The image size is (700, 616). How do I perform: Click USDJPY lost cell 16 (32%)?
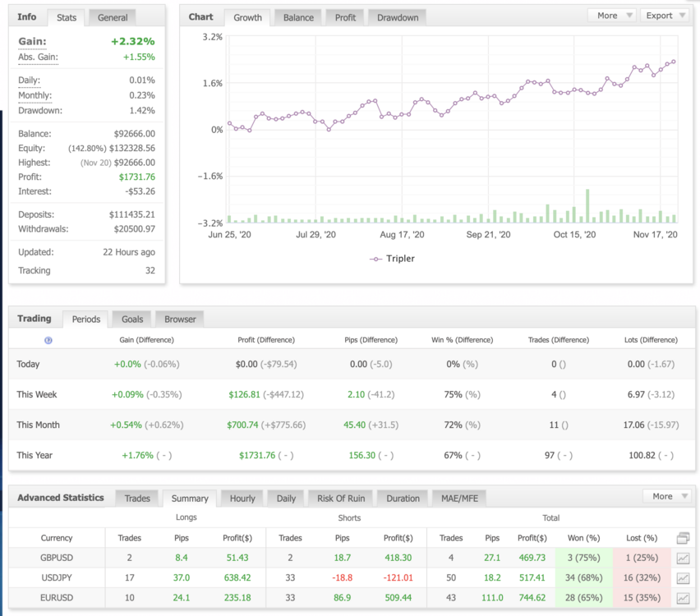coord(642,578)
